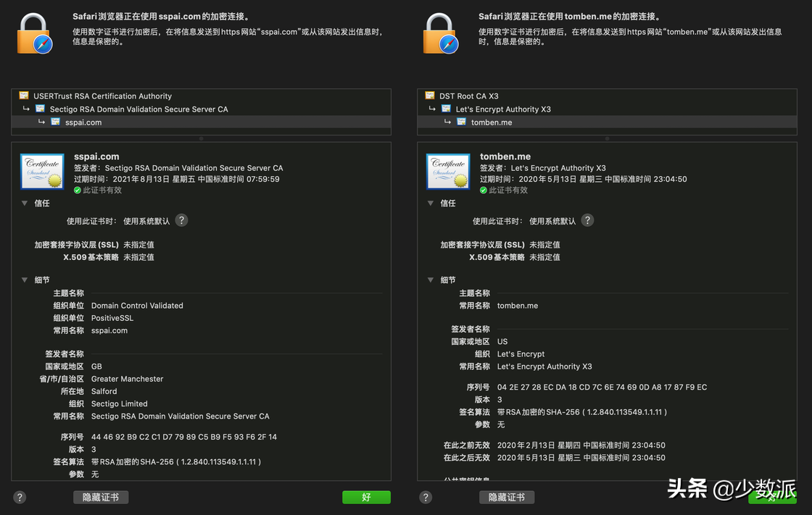
Task: Click the 隐藏证书 button in the tomben.me dialog
Action: coord(506,498)
